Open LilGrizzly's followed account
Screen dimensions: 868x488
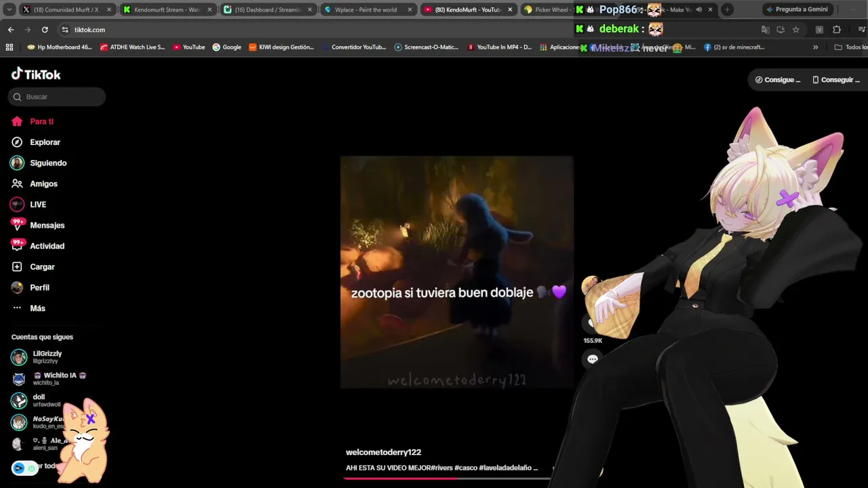[47, 357]
